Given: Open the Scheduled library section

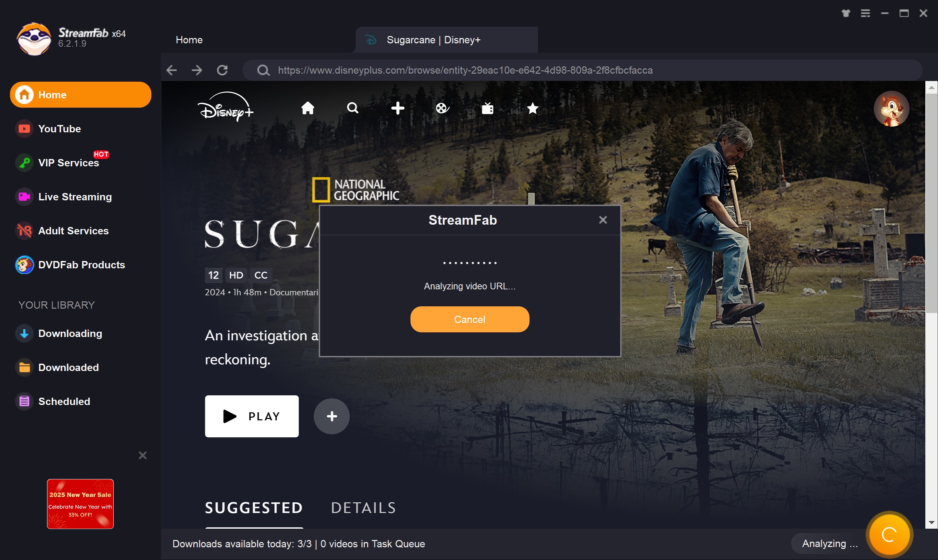Looking at the screenshot, I should pos(64,401).
